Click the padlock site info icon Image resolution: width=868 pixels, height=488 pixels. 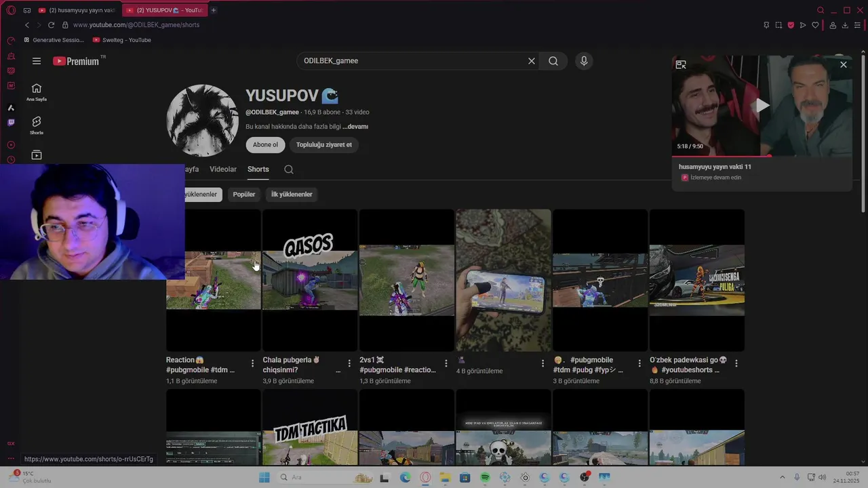tap(65, 25)
